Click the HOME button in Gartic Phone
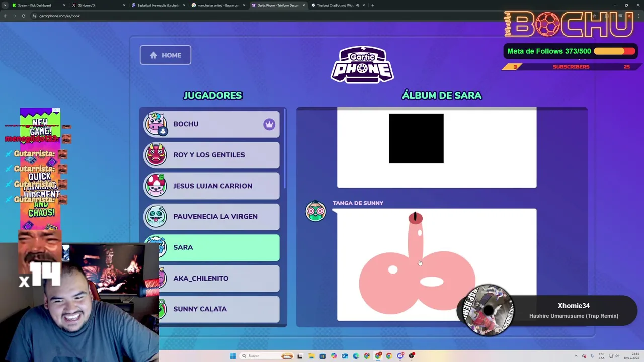Viewport: 644px width, 362px height. point(166,55)
